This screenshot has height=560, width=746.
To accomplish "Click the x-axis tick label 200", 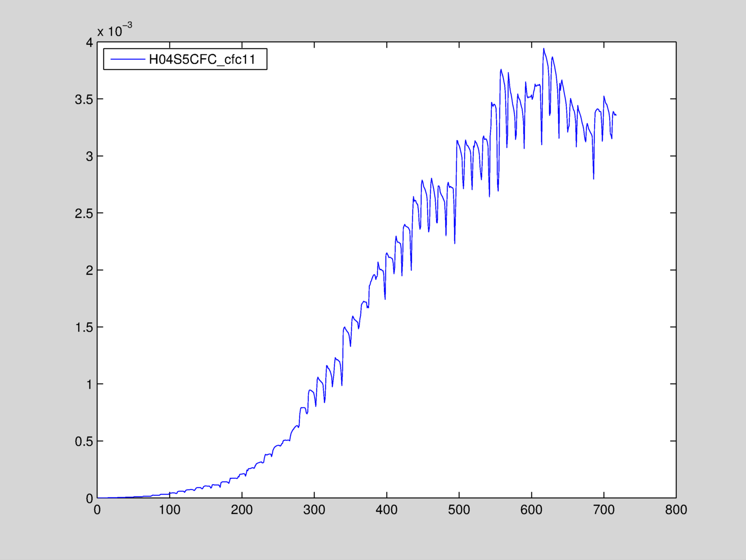I will tap(242, 510).
